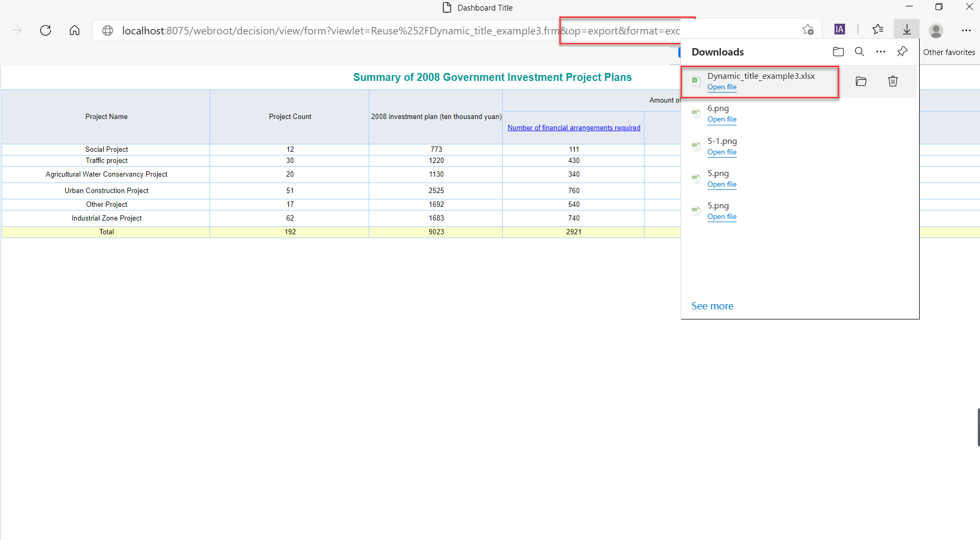Search downloads with magnifier icon

click(859, 52)
